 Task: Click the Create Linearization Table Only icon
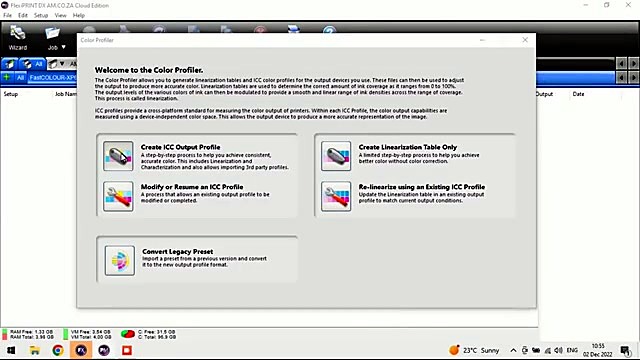click(336, 156)
